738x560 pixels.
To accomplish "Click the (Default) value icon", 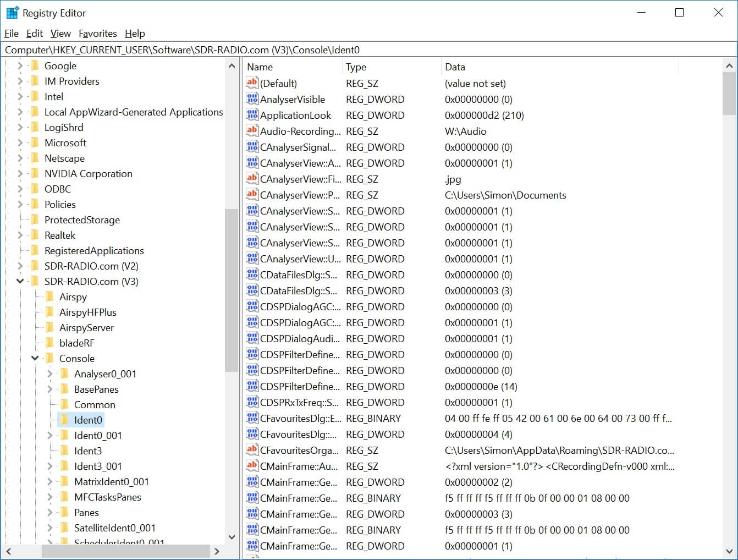I will point(252,83).
